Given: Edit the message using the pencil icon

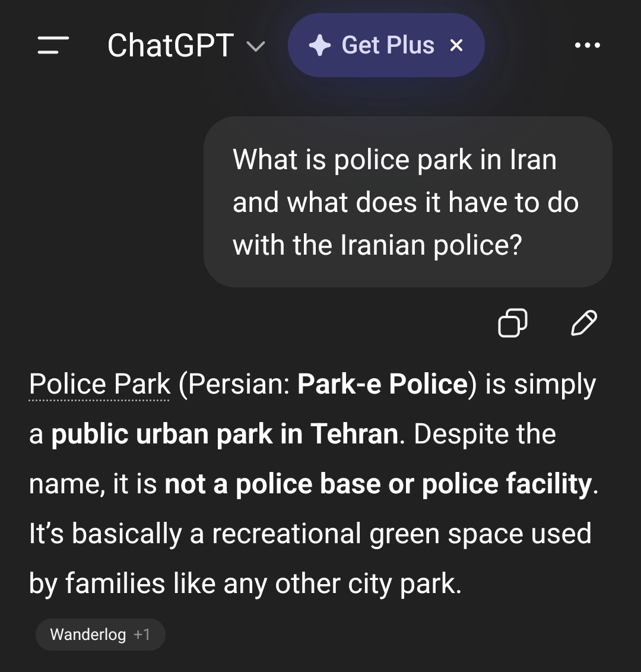Looking at the screenshot, I should click(x=583, y=323).
